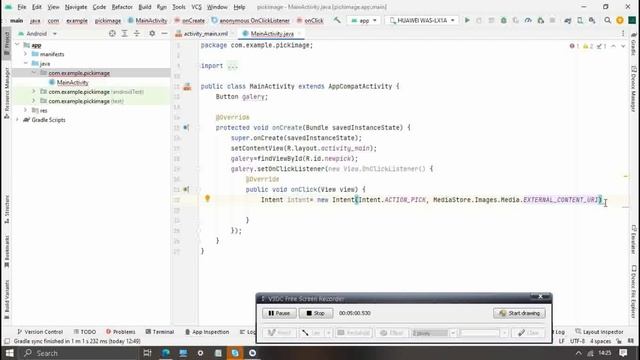Expand the manifests folder
This screenshot has height=360, width=640.
click(x=26, y=54)
